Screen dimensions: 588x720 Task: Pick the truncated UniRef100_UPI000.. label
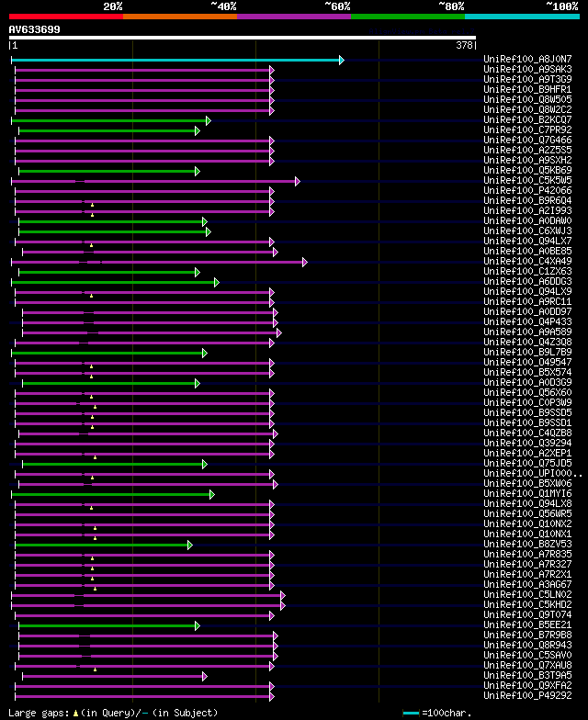pos(533,474)
